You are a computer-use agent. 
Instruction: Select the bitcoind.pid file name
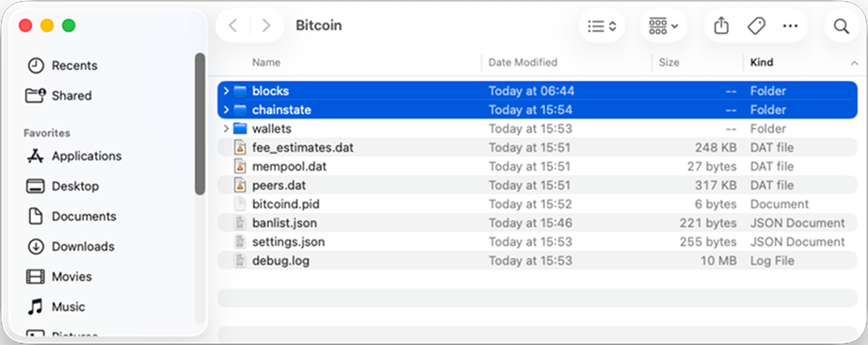tap(286, 205)
